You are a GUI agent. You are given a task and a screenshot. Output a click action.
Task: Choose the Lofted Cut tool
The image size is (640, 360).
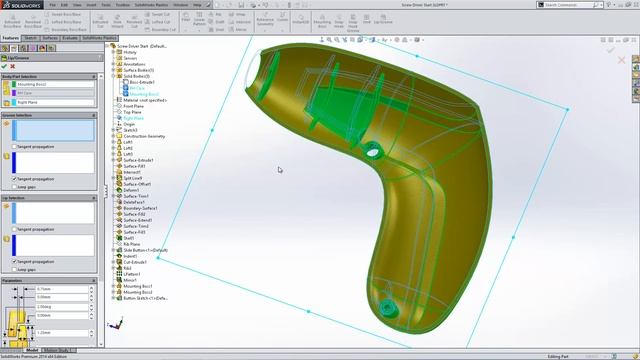(158, 22)
